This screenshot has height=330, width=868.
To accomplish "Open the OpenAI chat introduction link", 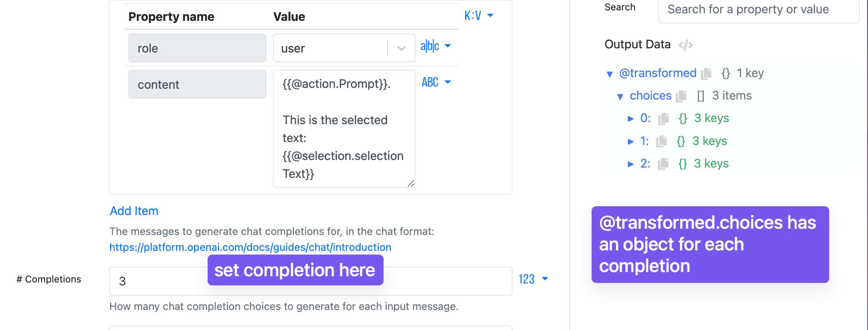I will click(250, 247).
